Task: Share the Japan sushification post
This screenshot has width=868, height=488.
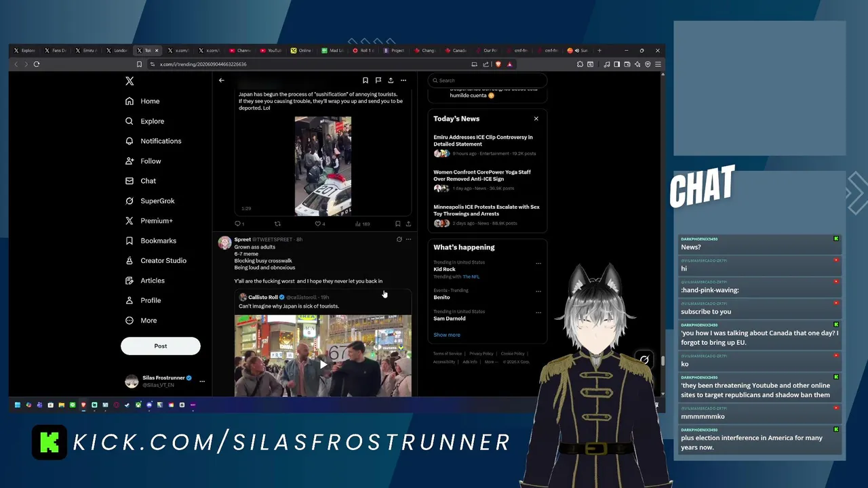Action: [x=408, y=224]
